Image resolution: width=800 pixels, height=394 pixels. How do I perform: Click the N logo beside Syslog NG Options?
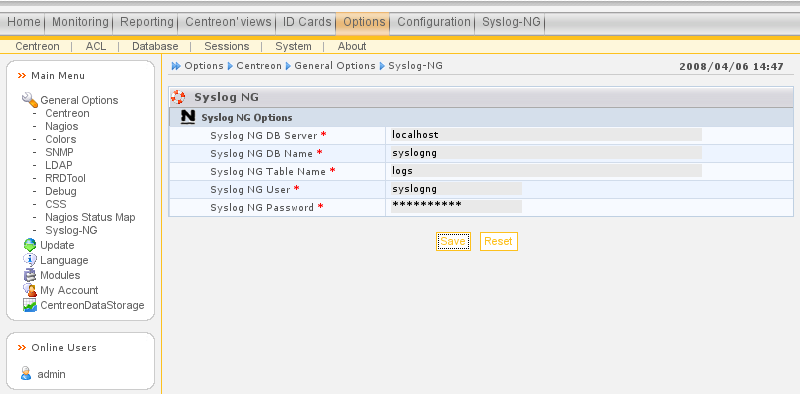[188, 117]
